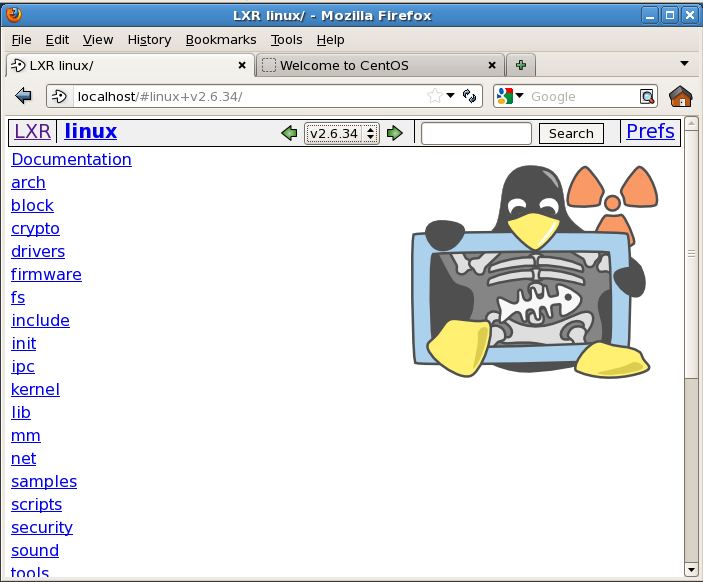
Task: Open URL history dropdown arrow
Action: click(451, 96)
